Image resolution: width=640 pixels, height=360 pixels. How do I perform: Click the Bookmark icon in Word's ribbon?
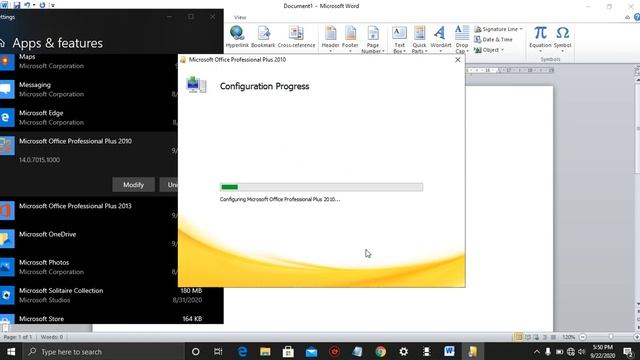pos(263,37)
